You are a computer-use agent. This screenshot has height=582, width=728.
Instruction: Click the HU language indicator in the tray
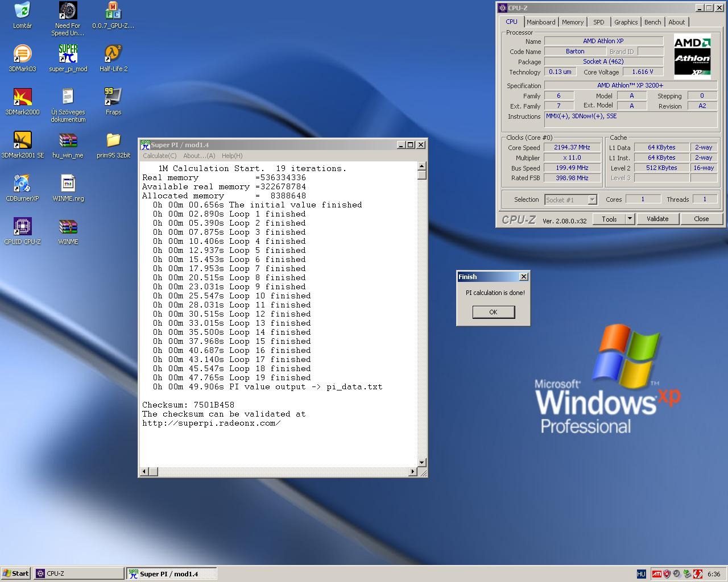click(x=641, y=574)
